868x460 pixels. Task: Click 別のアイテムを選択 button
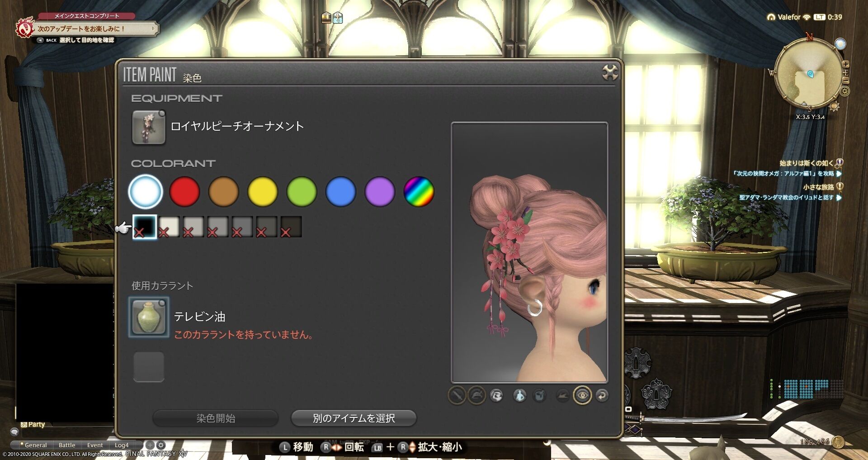354,418
